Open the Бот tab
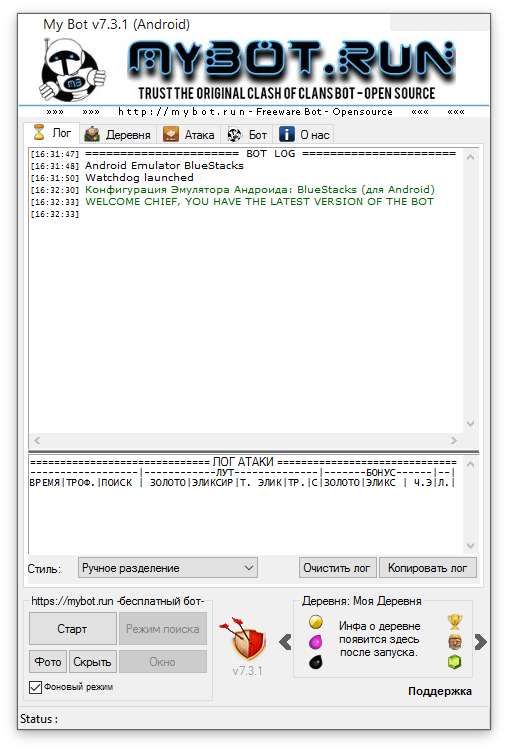Viewport: 508px width, 751px height. tap(247, 135)
